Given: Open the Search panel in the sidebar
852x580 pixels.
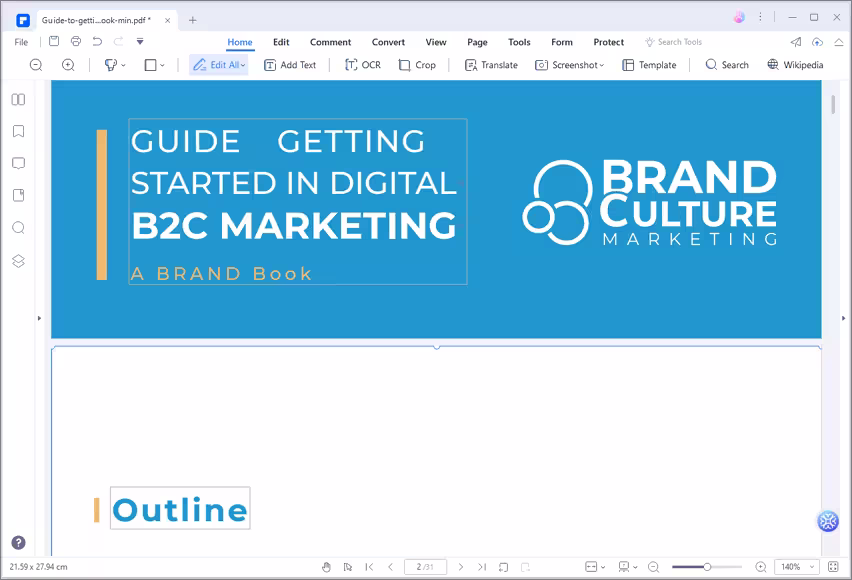Looking at the screenshot, I should (x=18, y=228).
